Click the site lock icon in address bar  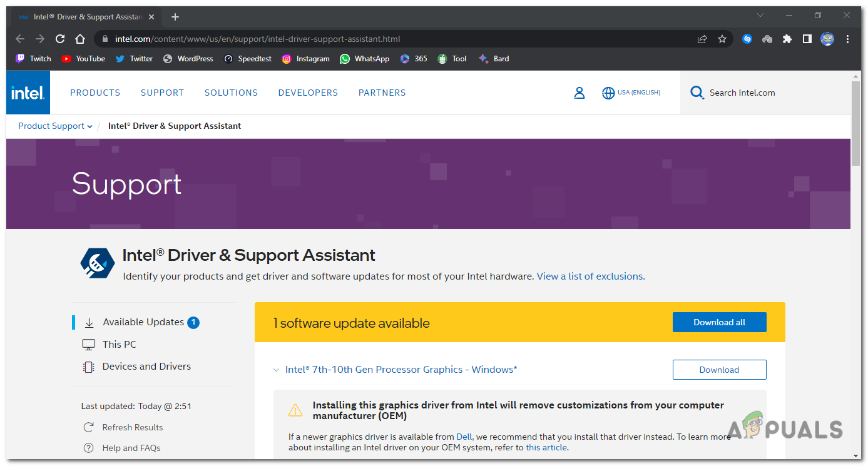[105, 39]
